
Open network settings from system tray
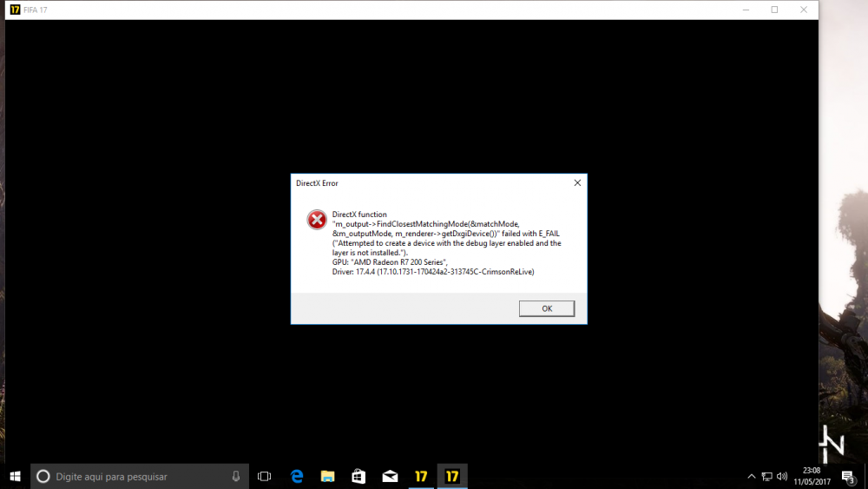[x=766, y=476]
